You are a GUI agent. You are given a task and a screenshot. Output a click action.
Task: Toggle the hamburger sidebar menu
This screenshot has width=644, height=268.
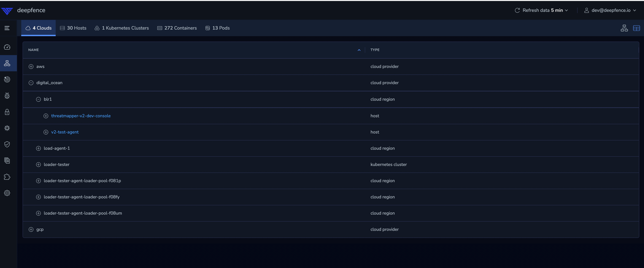click(x=7, y=28)
